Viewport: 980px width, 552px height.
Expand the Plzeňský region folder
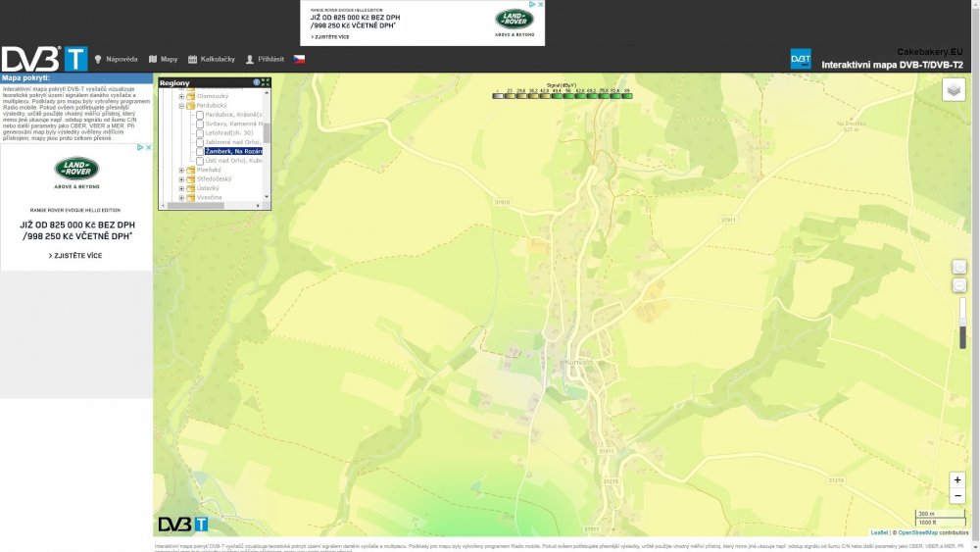pos(182,170)
